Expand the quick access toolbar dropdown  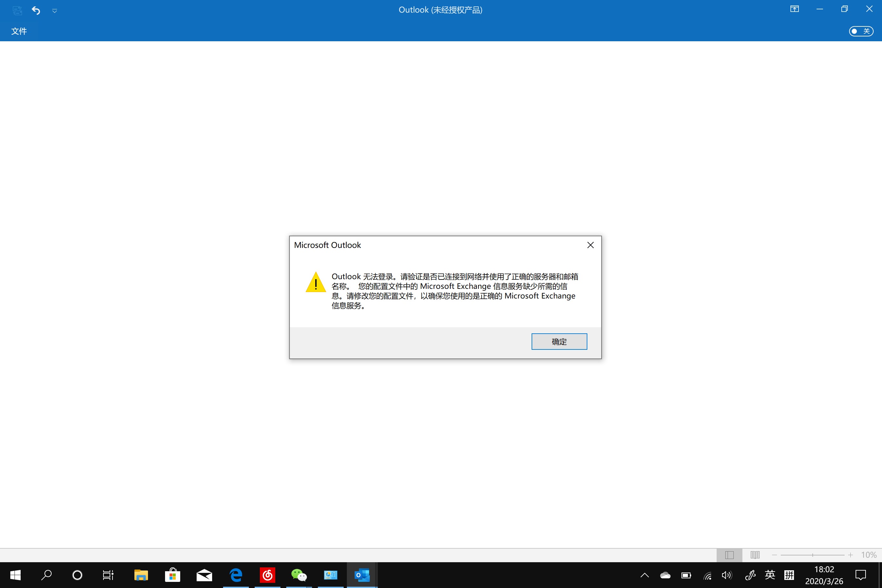point(55,11)
